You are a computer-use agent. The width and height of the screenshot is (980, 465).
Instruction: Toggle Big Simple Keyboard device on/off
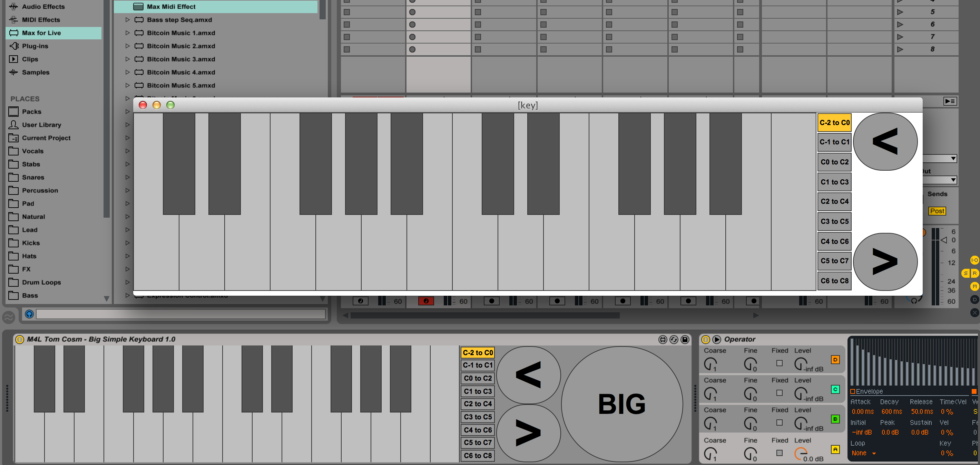pos(20,339)
